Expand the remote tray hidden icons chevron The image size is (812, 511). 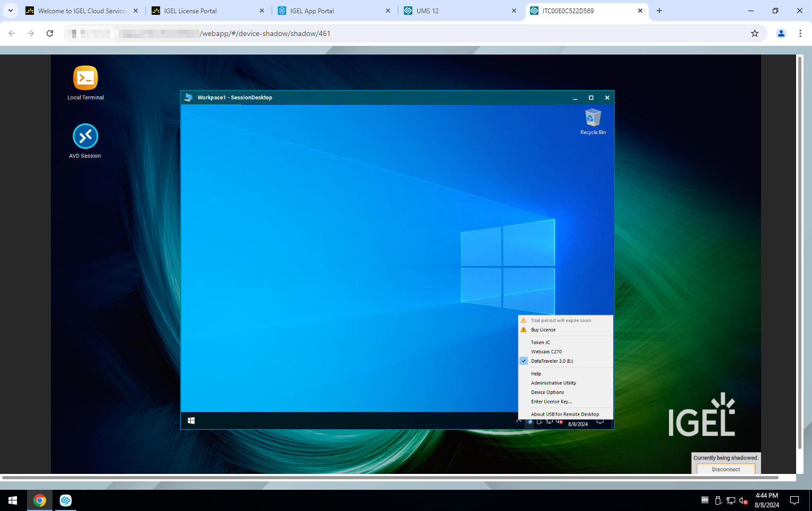point(519,421)
